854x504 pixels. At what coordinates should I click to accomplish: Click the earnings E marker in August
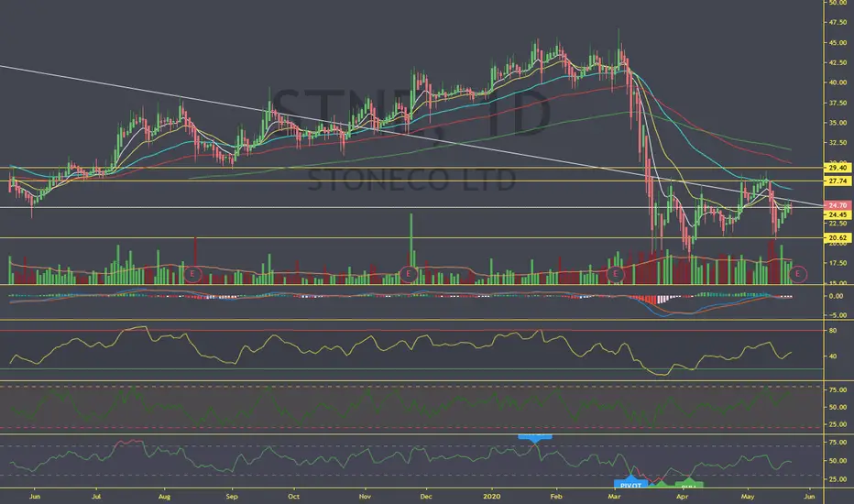click(192, 274)
